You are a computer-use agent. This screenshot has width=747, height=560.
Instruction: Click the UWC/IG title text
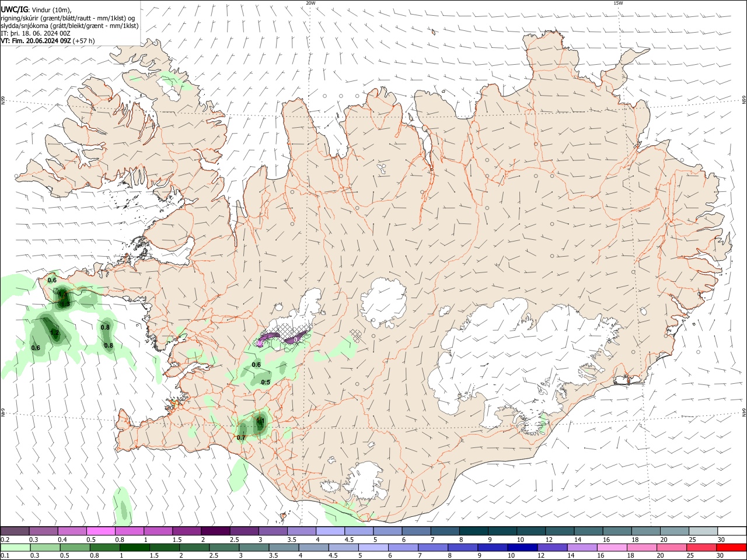(14, 9)
